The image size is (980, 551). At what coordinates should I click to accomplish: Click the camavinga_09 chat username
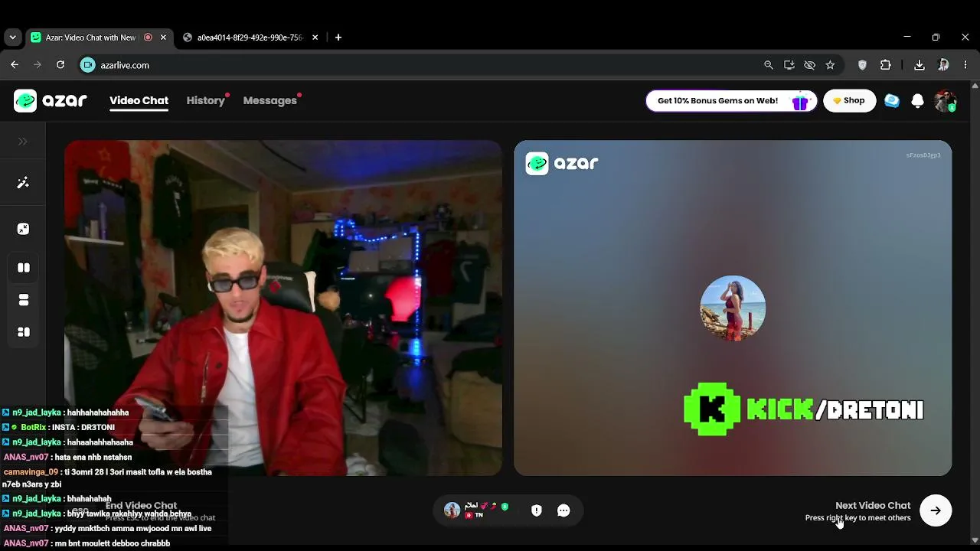pos(31,472)
